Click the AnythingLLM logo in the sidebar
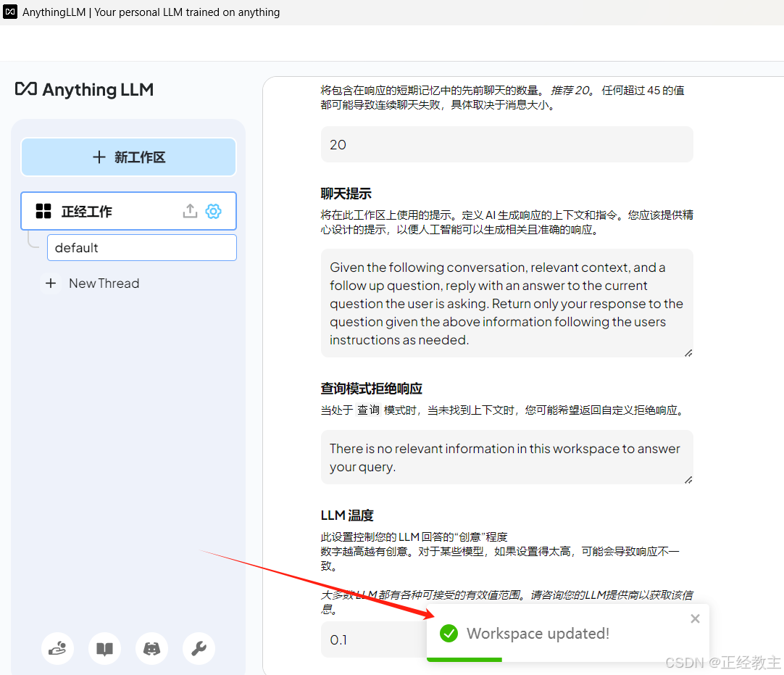 tap(84, 90)
